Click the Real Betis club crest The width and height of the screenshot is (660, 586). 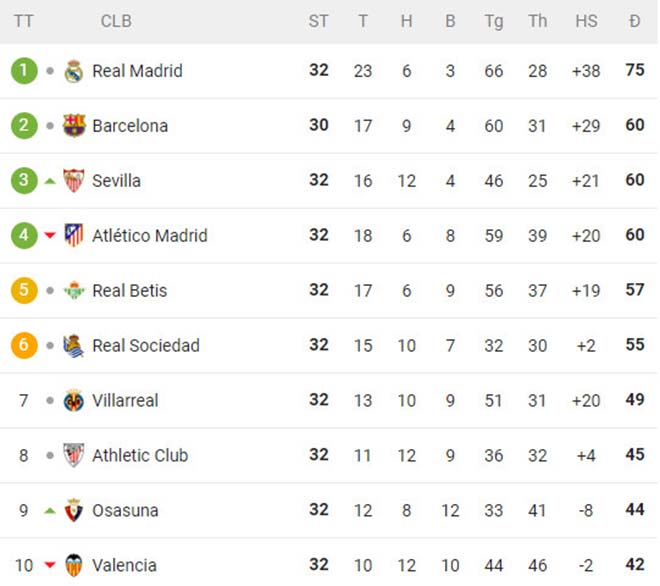tap(74, 291)
